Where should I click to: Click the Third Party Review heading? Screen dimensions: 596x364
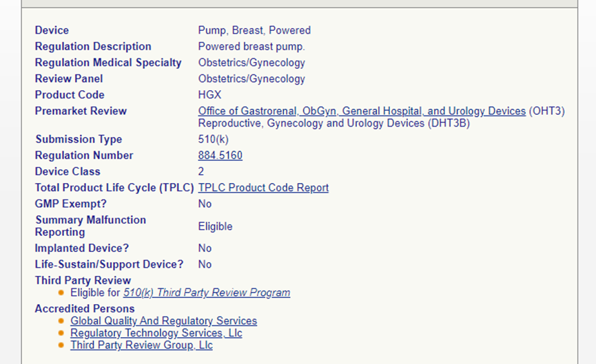83,281
